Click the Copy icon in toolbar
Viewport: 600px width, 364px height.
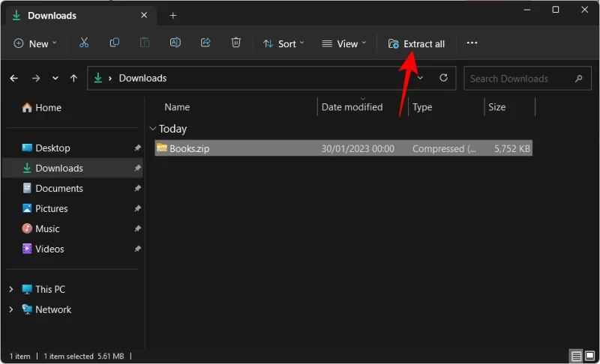coord(115,43)
